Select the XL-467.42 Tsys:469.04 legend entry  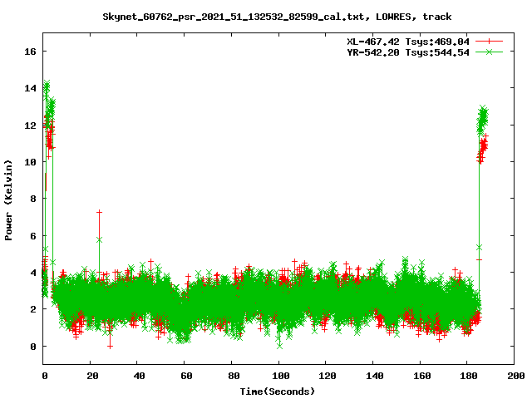click(408, 42)
